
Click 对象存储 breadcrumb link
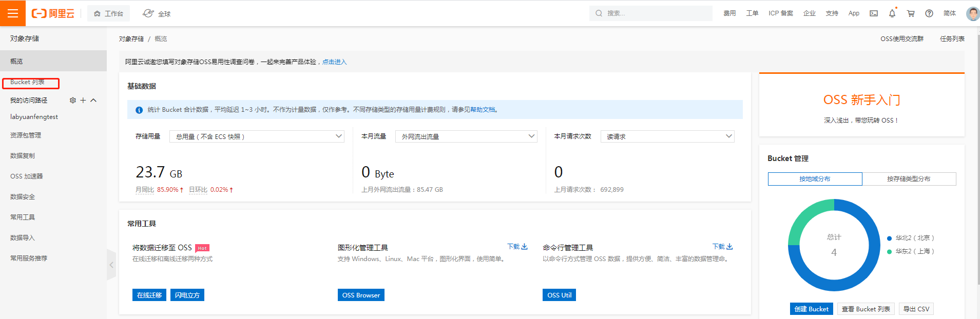coord(131,39)
